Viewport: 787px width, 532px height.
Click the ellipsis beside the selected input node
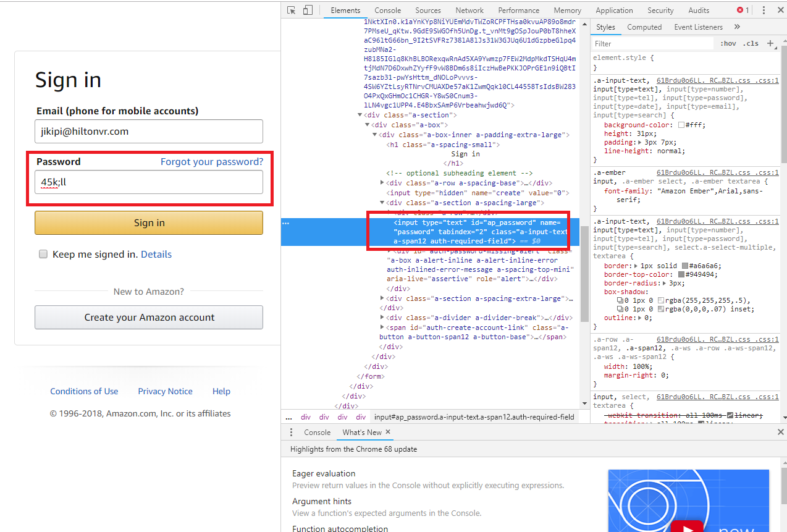(x=285, y=223)
